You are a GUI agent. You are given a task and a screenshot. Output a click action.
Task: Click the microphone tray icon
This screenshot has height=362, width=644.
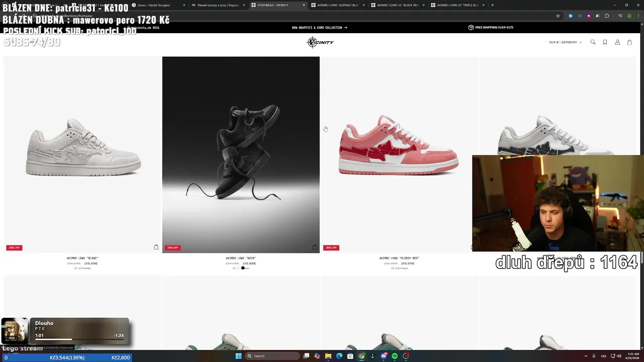(x=594, y=356)
